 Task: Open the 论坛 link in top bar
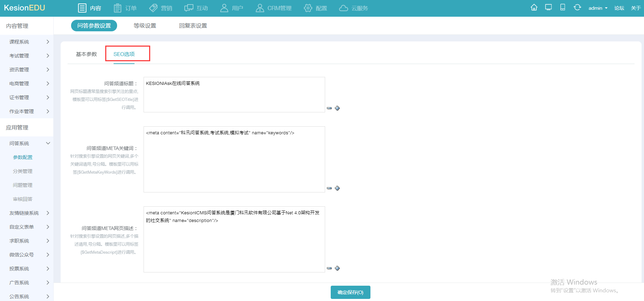pyautogui.click(x=619, y=8)
